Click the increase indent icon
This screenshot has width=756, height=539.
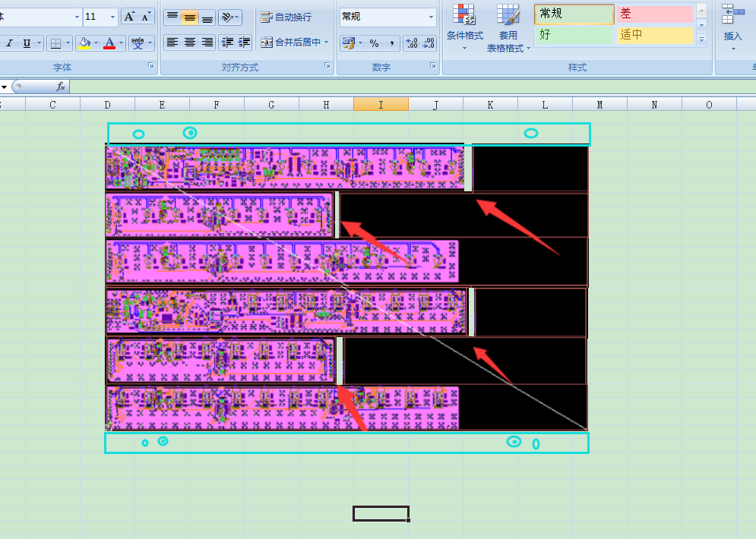click(x=244, y=43)
